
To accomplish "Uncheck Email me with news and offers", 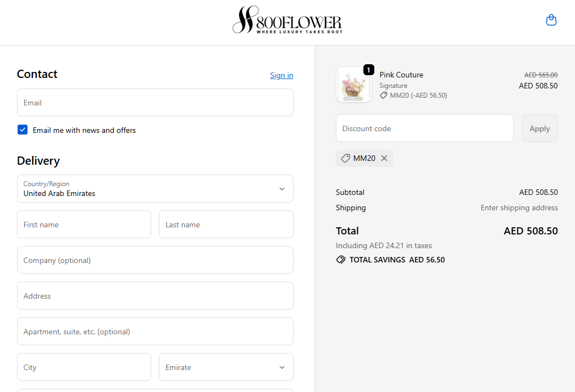I will 23,130.
